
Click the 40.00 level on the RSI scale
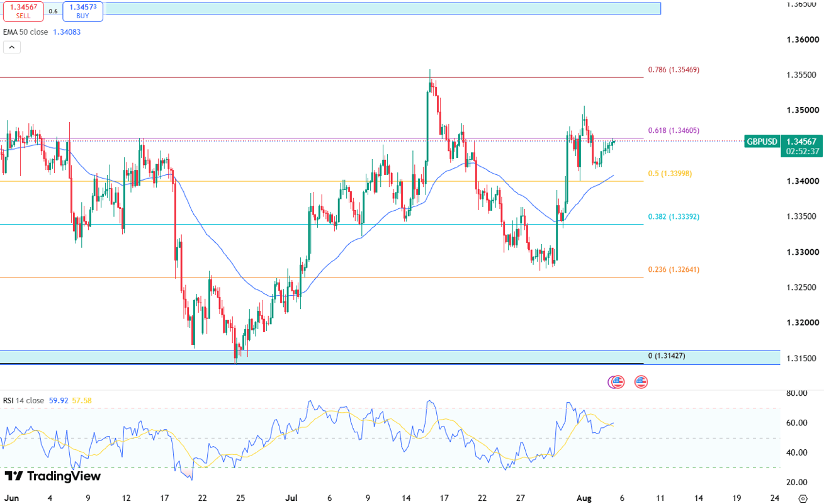[798, 452]
